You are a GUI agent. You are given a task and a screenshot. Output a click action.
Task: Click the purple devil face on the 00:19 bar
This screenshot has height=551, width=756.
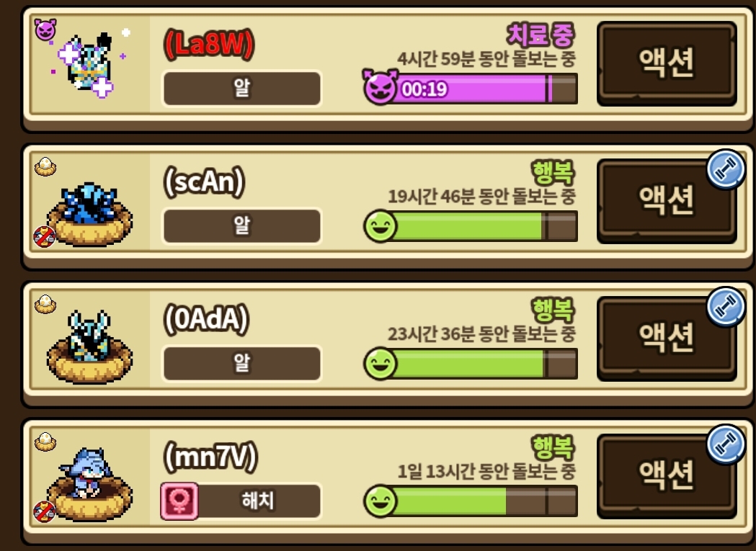[x=380, y=87]
